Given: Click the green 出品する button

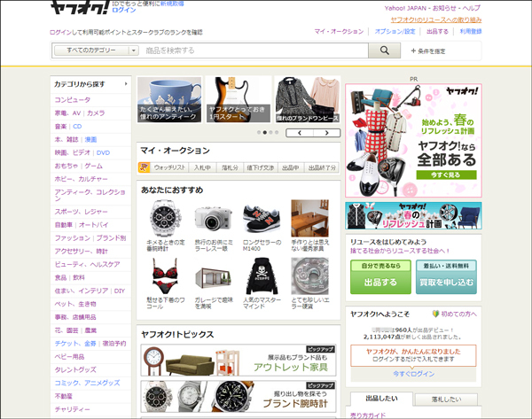Looking at the screenshot, I should coord(380,277).
